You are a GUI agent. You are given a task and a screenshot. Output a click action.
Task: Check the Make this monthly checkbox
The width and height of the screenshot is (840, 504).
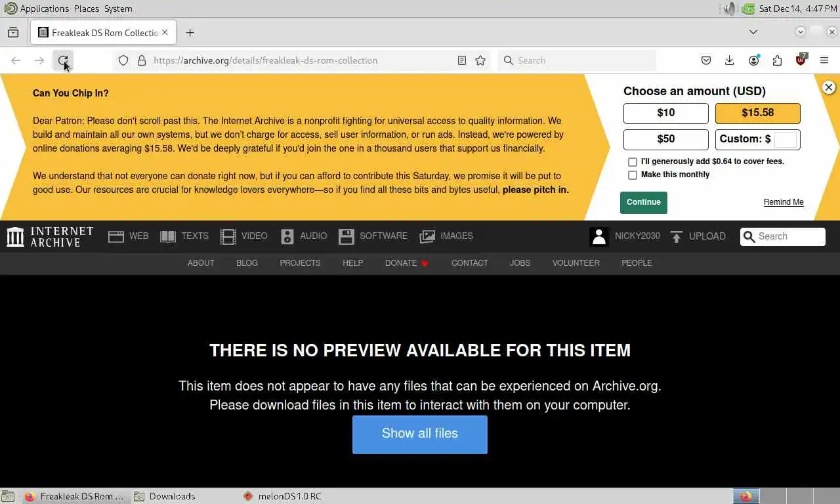click(633, 175)
